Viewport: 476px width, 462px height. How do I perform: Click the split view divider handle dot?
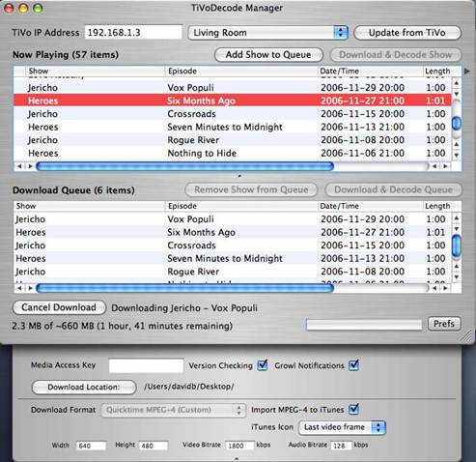coord(239,176)
